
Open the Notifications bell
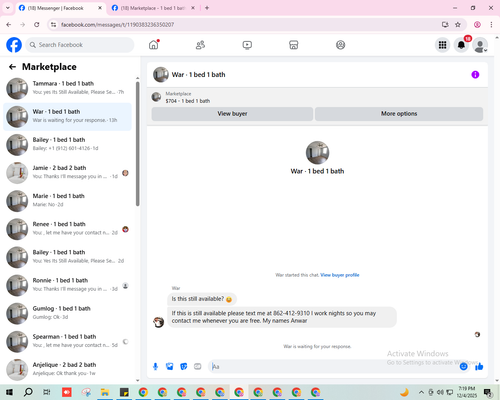tap(461, 45)
